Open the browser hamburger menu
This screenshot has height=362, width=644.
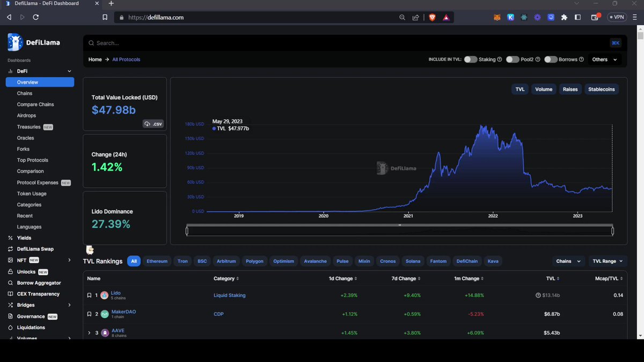click(635, 17)
